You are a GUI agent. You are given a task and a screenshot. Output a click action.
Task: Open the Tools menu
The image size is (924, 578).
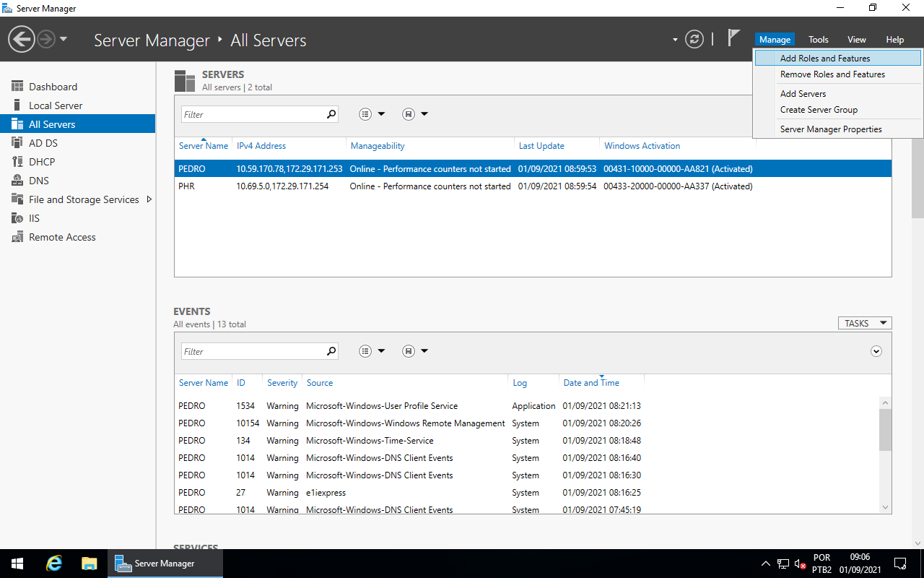pyautogui.click(x=818, y=40)
